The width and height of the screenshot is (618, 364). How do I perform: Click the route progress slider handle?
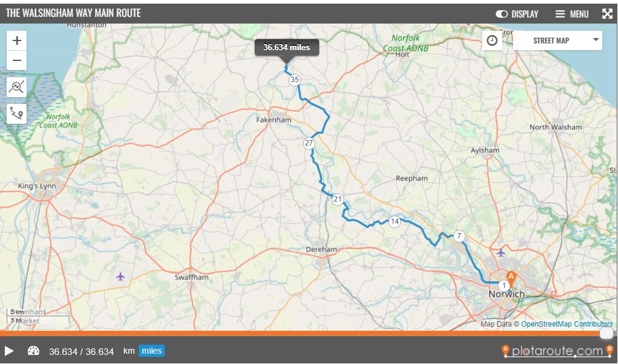tap(606, 333)
